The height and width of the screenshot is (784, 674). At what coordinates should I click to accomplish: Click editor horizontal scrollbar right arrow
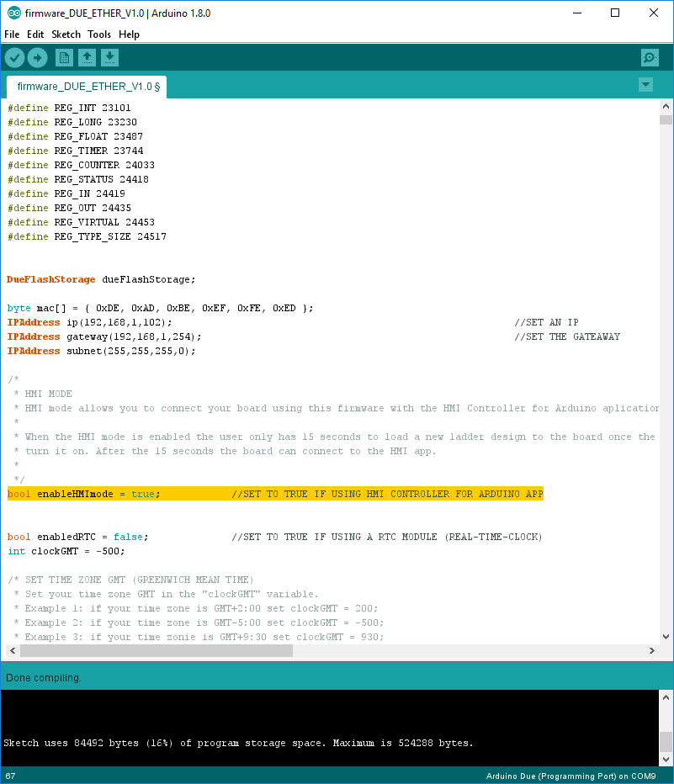click(651, 650)
